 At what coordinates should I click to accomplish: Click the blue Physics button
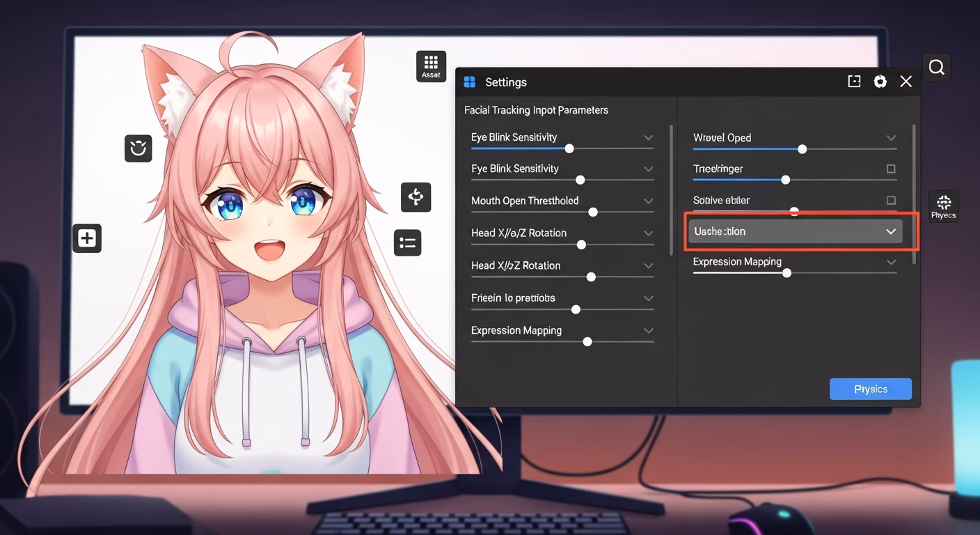click(x=870, y=389)
